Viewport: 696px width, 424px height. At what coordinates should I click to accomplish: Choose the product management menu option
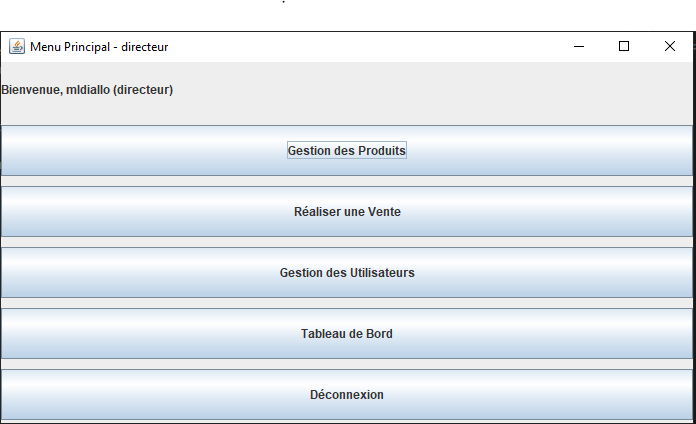point(347,151)
